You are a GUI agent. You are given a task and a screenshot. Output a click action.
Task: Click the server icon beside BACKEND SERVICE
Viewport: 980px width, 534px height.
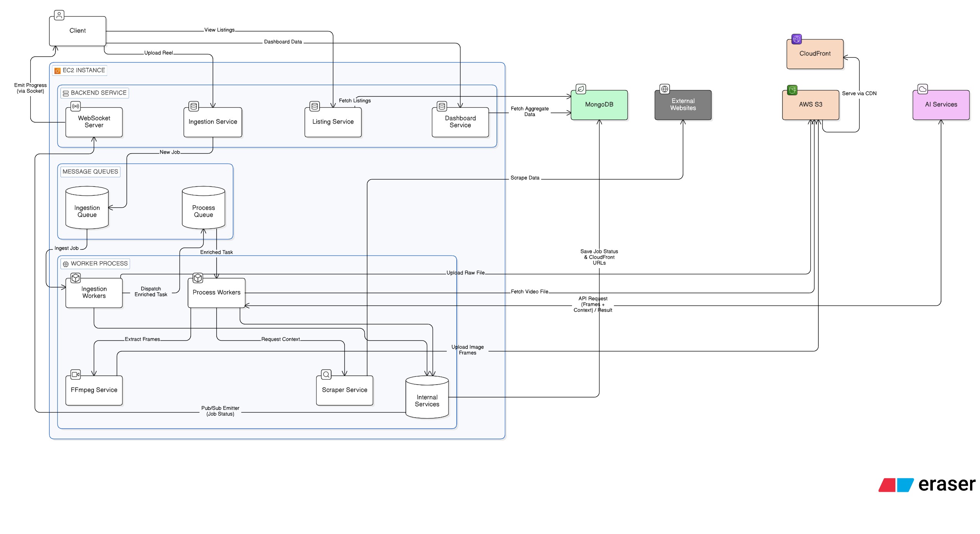point(66,93)
